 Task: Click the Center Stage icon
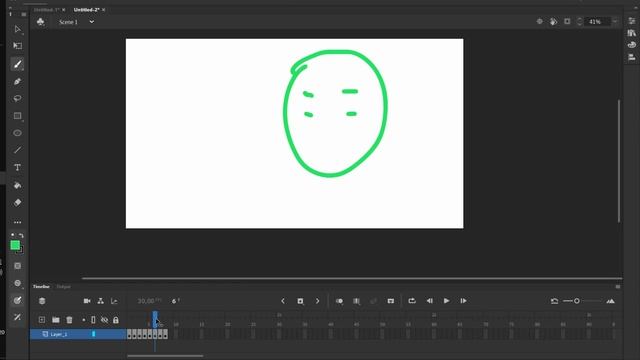point(540,22)
